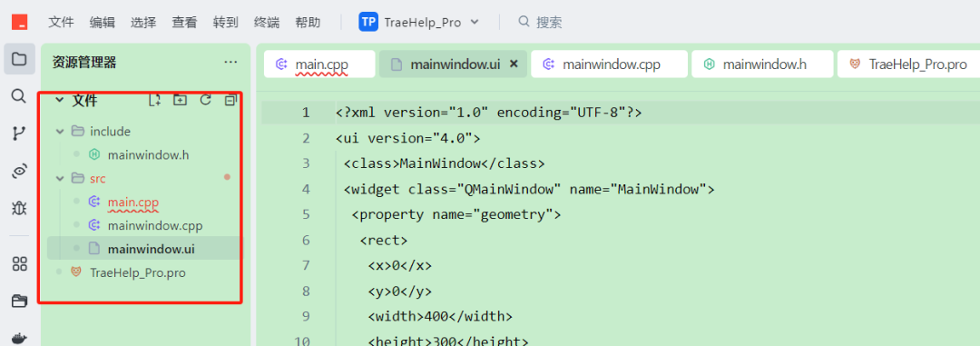The image size is (980, 346).
Task: Switch to the mainwindow.cpp editor tab
Action: [609, 64]
